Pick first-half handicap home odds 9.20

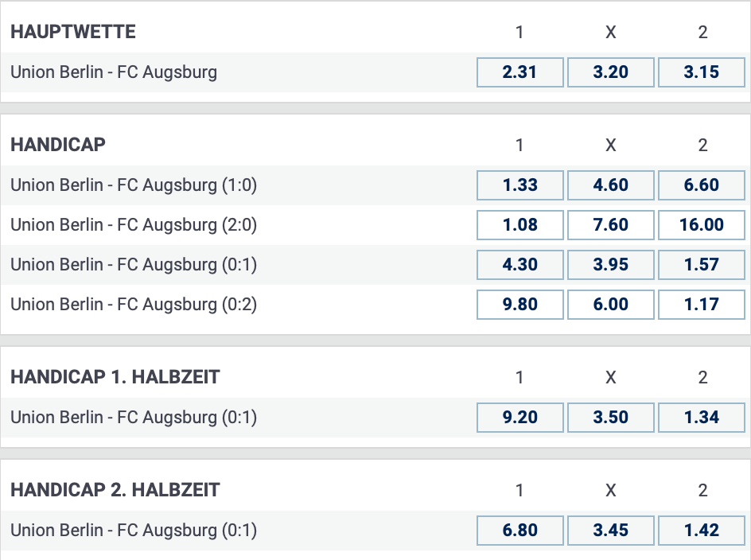pyautogui.click(x=520, y=418)
